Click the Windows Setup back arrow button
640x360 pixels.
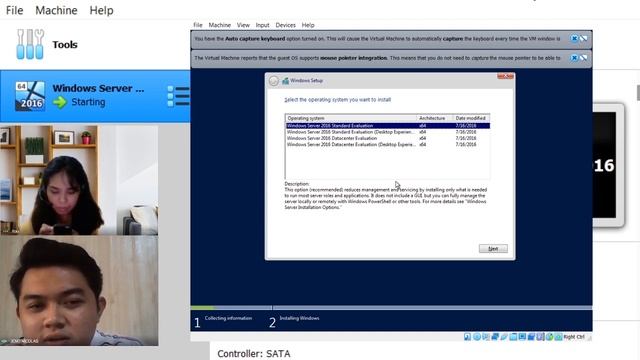point(273,81)
